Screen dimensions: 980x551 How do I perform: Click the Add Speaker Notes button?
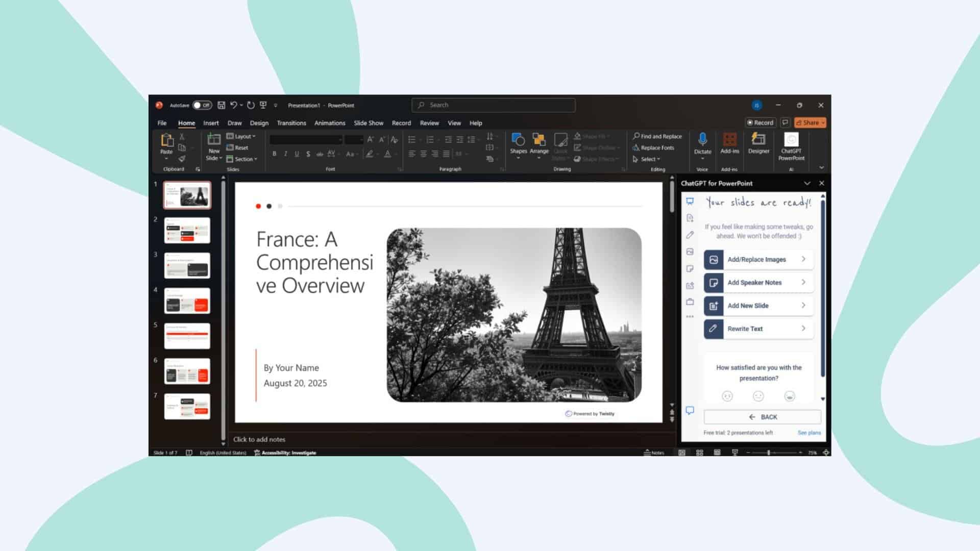[x=758, y=283]
